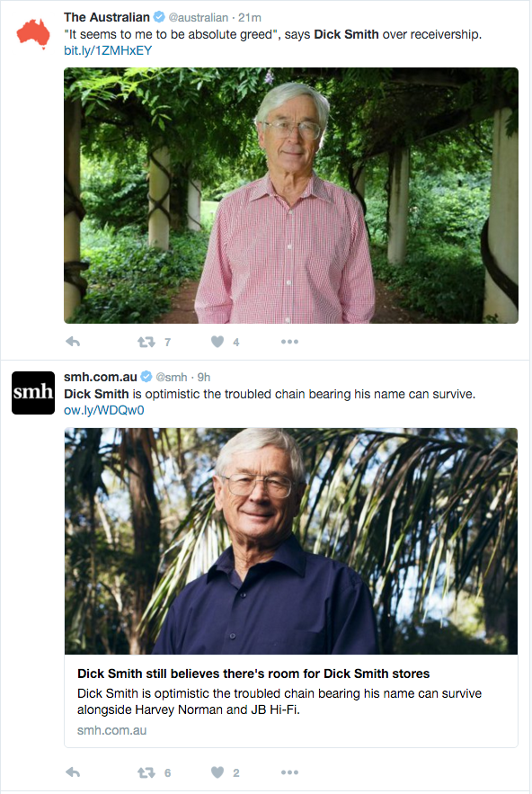Viewport: 532px width, 794px height.
Task: Open article headline about Dick Smith stores
Action: [253, 674]
